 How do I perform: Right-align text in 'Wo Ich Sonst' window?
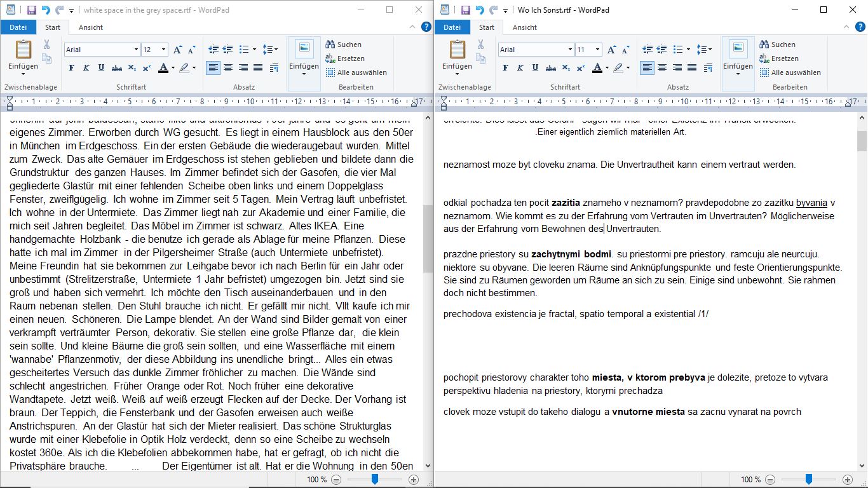(677, 68)
